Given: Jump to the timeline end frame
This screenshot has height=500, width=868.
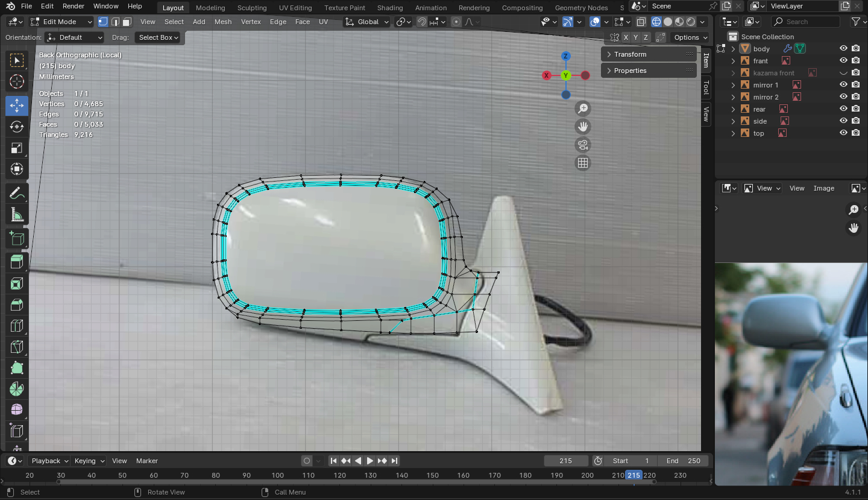Looking at the screenshot, I should [x=394, y=461].
